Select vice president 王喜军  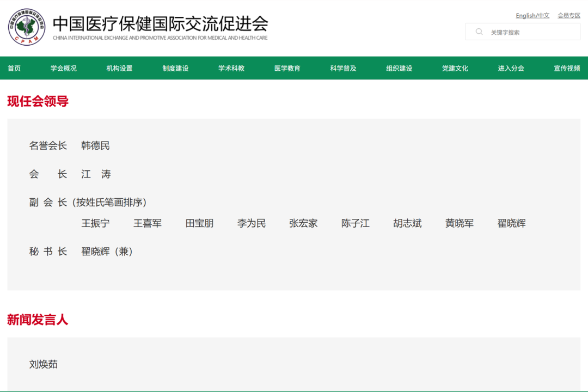pyautogui.click(x=148, y=223)
